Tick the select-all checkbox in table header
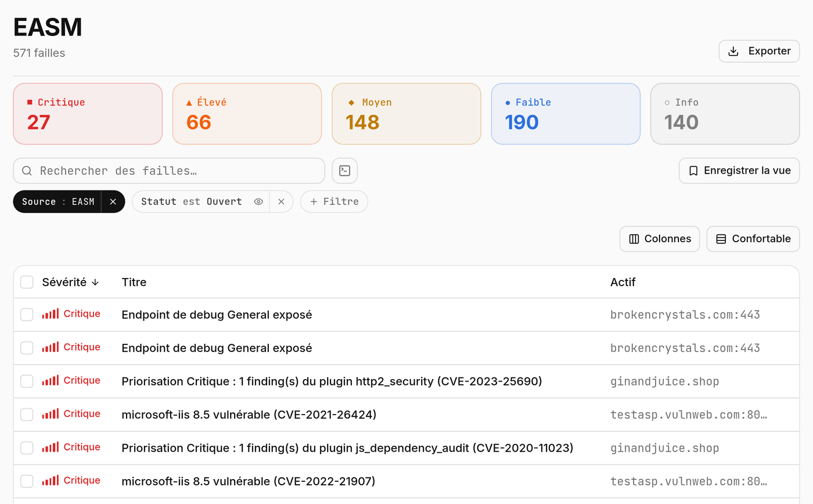 click(27, 282)
